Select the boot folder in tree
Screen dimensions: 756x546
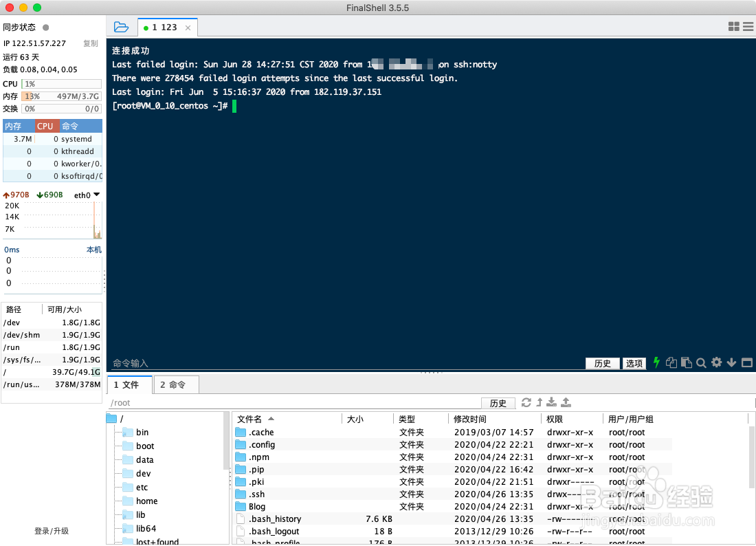pos(138,446)
